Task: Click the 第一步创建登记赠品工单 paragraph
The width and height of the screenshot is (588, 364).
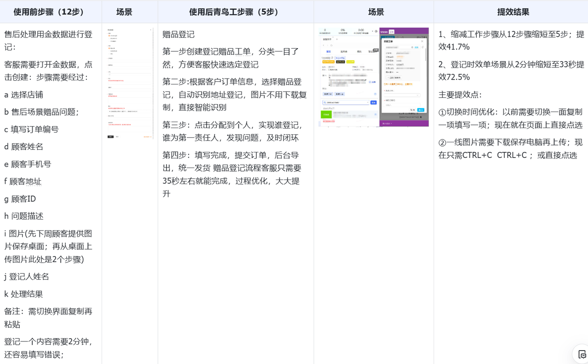Action: tap(231, 58)
